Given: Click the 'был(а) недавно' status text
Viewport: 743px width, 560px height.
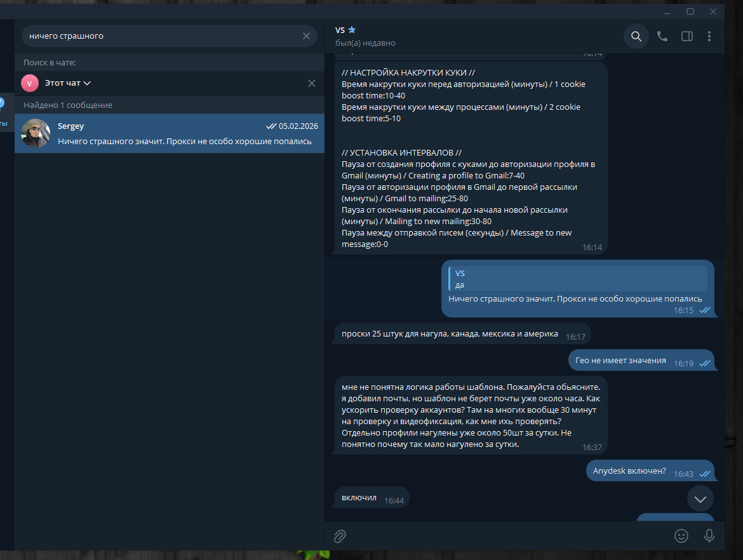Looking at the screenshot, I should point(365,43).
